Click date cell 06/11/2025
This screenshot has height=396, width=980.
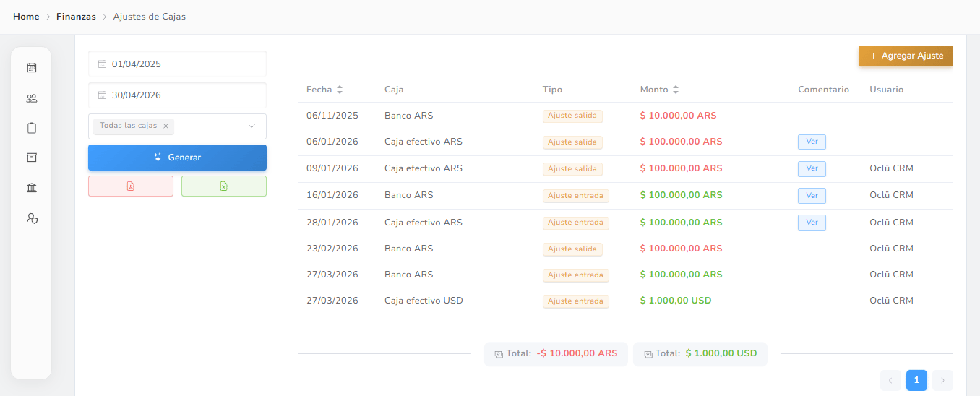pyautogui.click(x=332, y=115)
